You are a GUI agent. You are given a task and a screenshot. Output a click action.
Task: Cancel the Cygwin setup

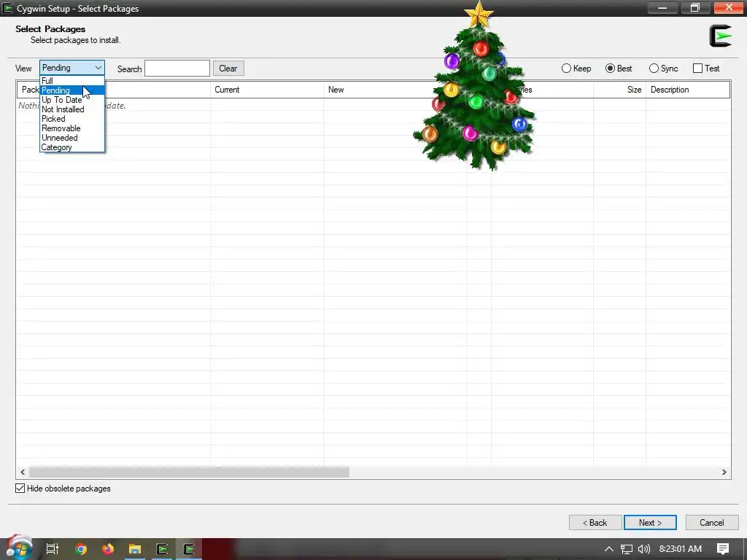[712, 522]
